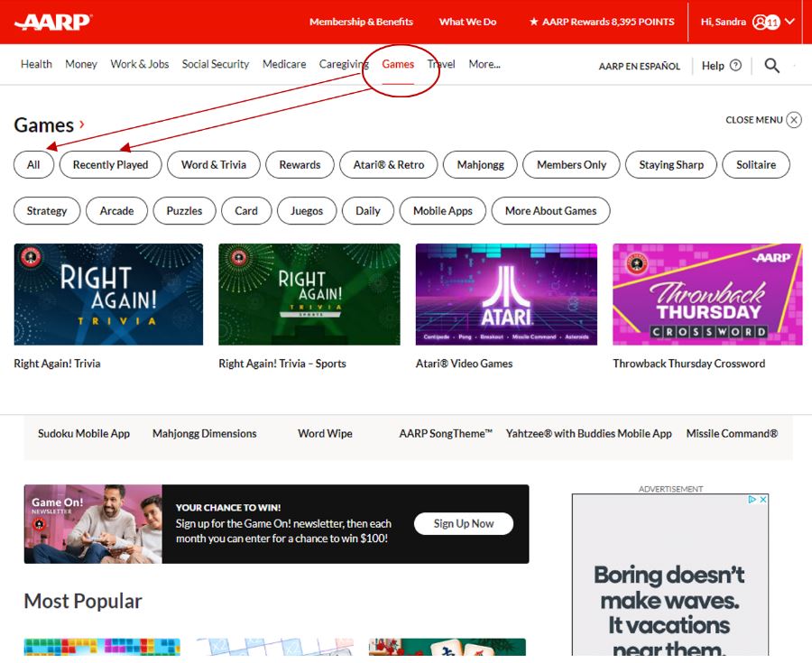Select the All games filter pill
Image resolution: width=812 pixels, height=663 pixels.
click(x=32, y=164)
